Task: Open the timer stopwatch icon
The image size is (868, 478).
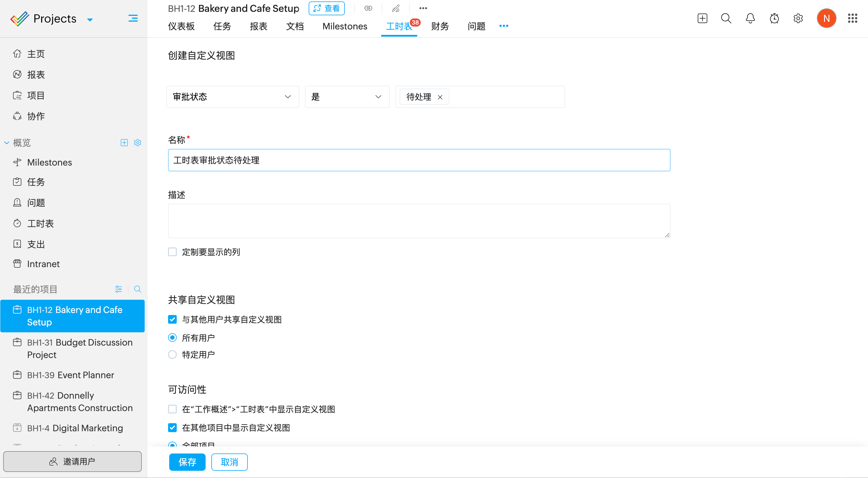Action: tap(774, 18)
